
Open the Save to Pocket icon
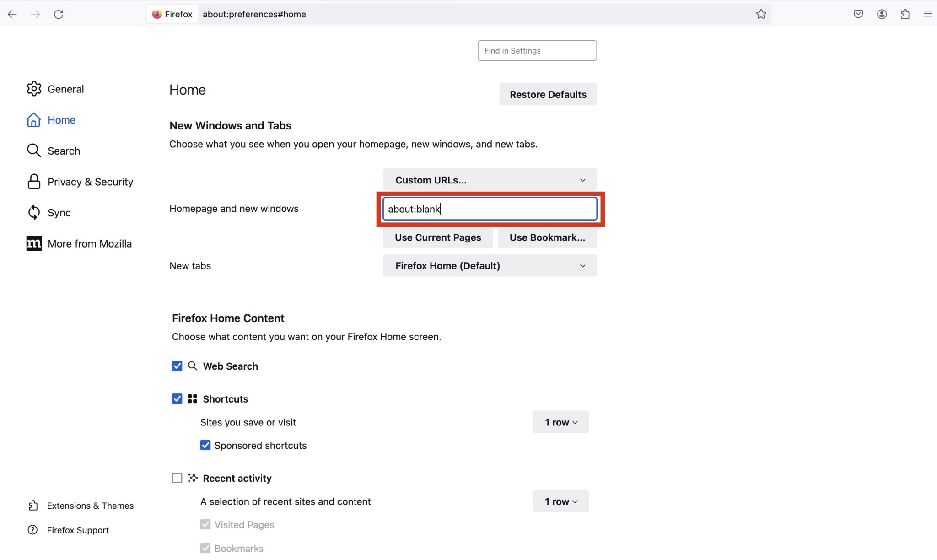pyautogui.click(x=858, y=14)
